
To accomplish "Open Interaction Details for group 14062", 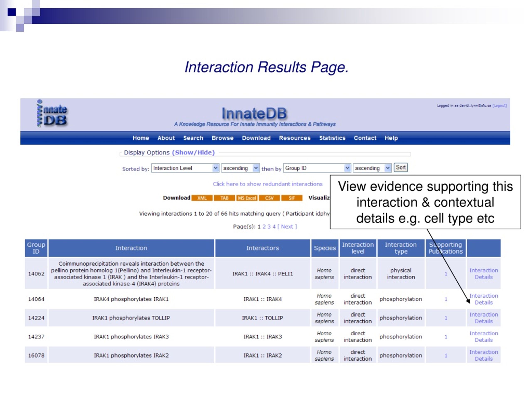I will 484,274.
